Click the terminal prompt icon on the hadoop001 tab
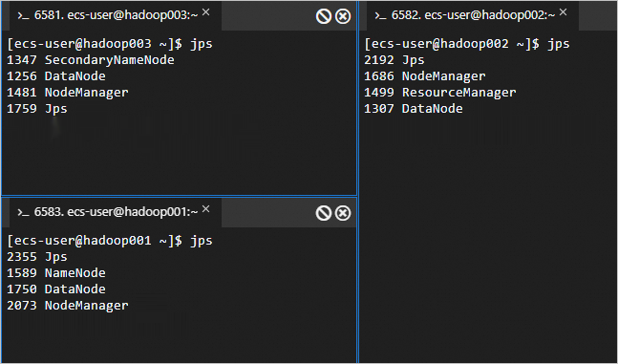Screen dimensions: 618x364 [x=23, y=212]
